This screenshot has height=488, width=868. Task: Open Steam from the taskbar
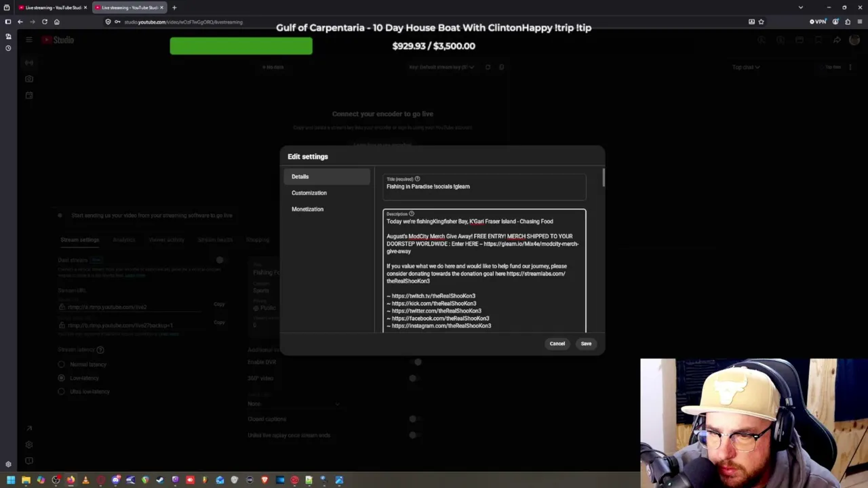(160, 481)
